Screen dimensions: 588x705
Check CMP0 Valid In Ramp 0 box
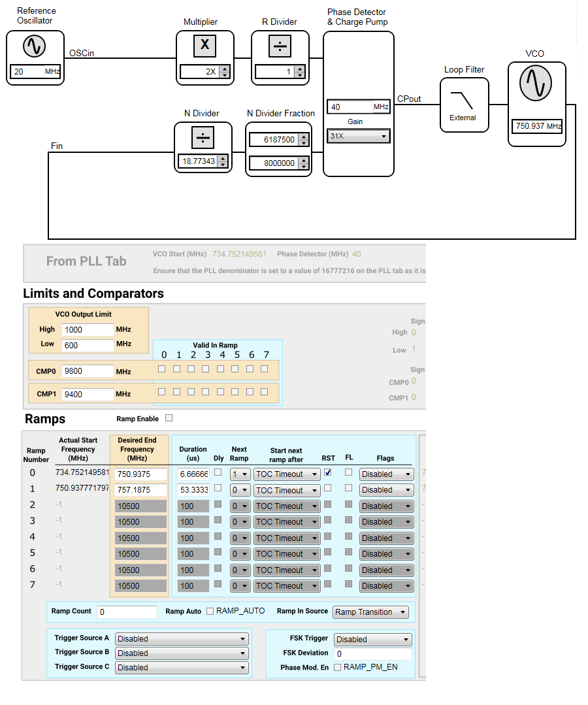coord(162,369)
